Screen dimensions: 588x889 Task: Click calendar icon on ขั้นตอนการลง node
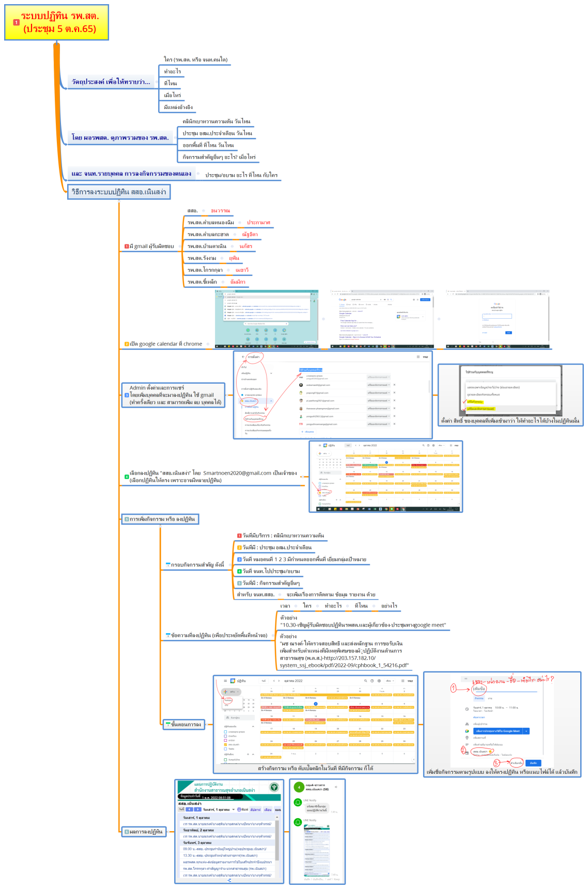[168, 725]
